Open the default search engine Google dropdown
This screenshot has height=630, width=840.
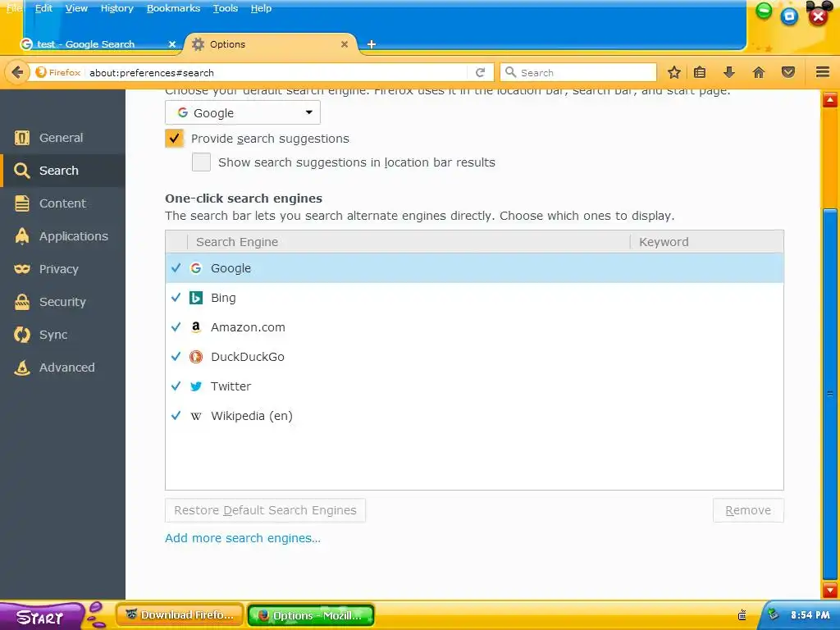click(x=243, y=112)
